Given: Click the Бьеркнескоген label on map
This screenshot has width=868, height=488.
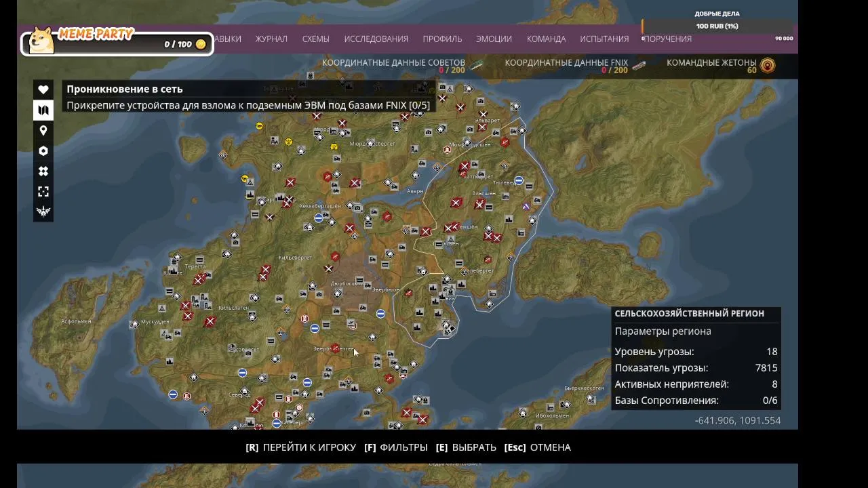Looking at the screenshot, I should pos(584,388).
